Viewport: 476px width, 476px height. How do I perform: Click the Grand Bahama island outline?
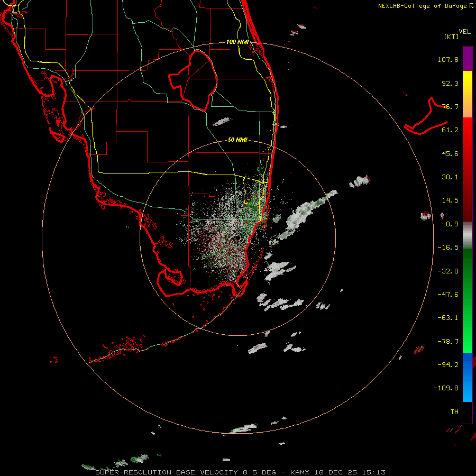426,116
